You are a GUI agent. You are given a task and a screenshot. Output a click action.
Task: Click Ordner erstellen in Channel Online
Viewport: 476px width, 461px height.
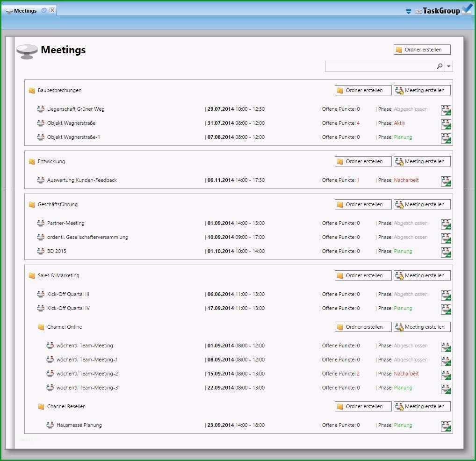(x=363, y=327)
